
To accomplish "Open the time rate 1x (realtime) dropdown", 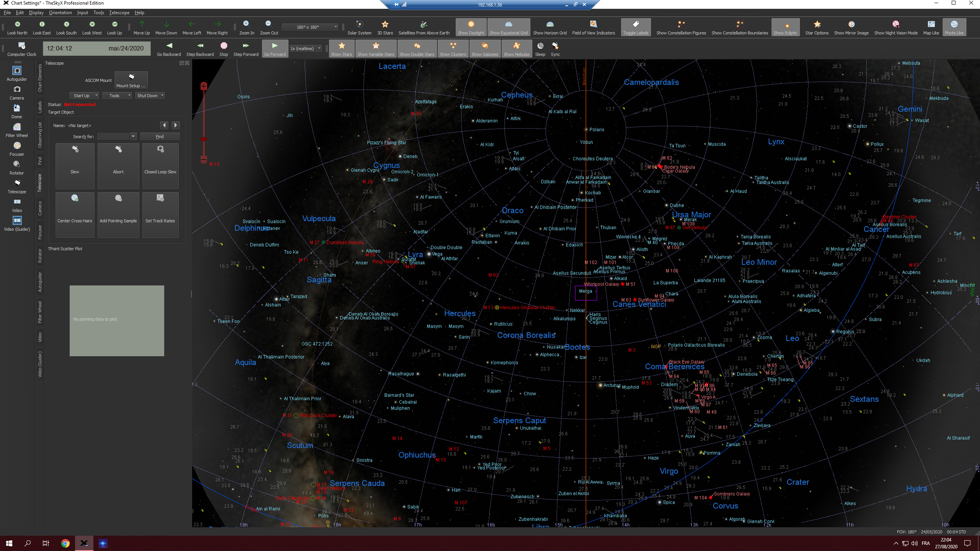I will [x=305, y=49].
